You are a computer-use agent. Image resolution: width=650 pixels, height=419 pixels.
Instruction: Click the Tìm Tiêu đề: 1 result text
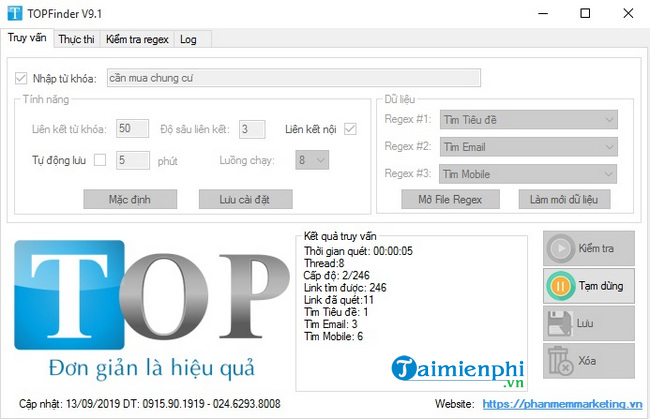click(x=336, y=312)
